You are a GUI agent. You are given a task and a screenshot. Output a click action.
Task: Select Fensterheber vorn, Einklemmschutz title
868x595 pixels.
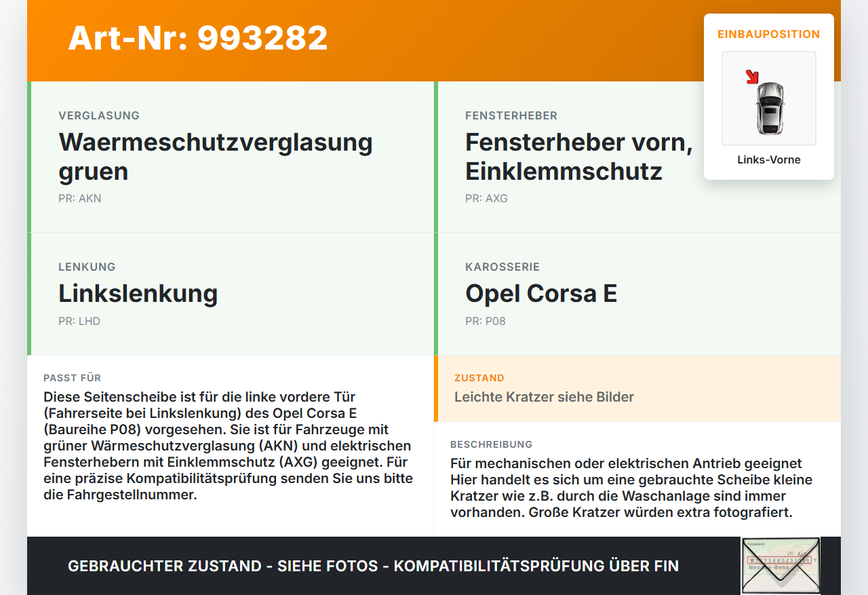click(579, 157)
